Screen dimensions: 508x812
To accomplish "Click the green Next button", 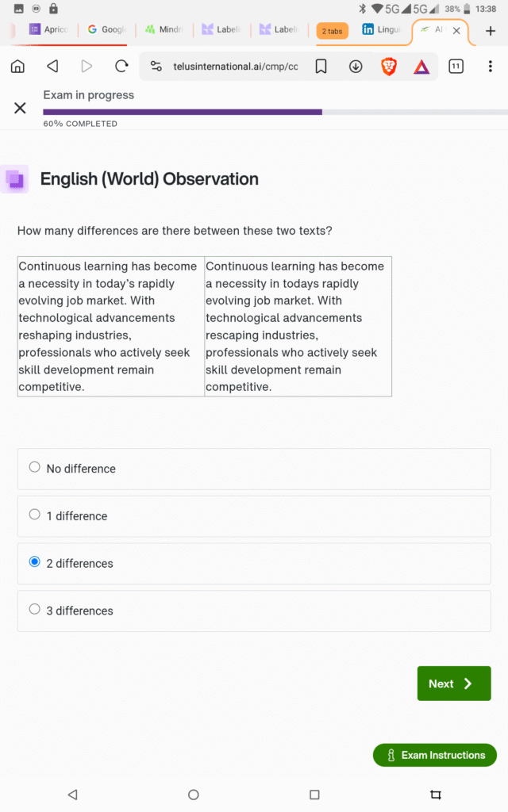I will tap(454, 684).
